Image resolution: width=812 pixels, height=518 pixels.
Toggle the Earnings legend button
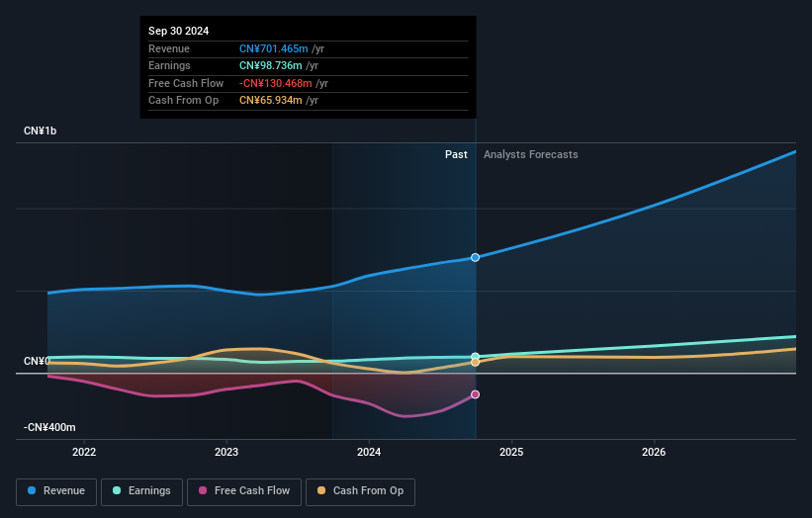pyautogui.click(x=141, y=491)
